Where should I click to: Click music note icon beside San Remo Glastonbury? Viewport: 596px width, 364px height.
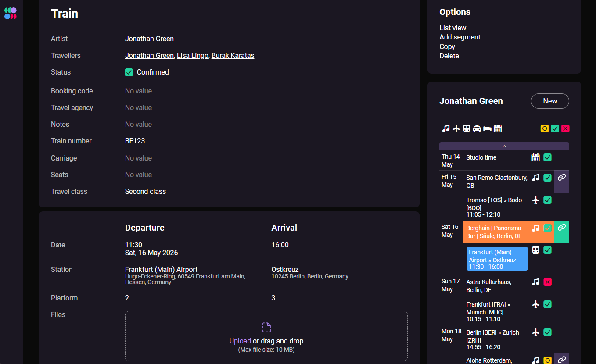(x=535, y=178)
